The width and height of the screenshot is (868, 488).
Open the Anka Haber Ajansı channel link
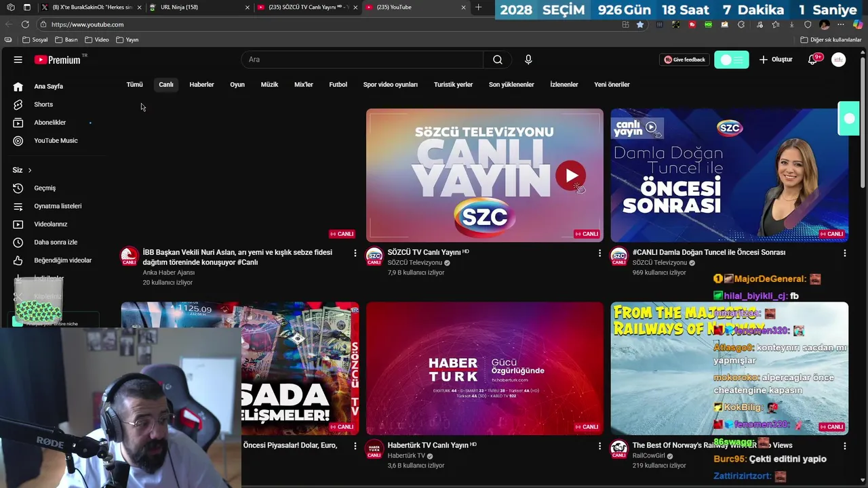point(168,272)
